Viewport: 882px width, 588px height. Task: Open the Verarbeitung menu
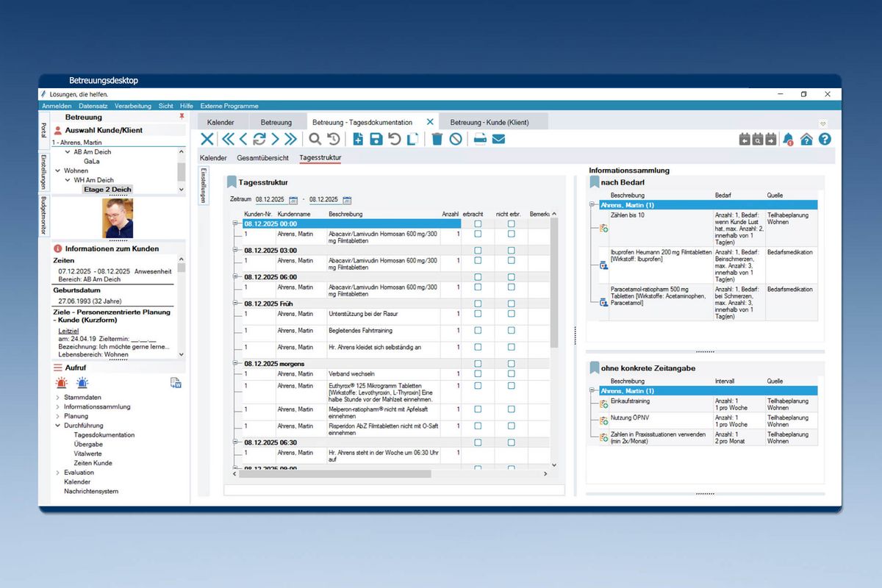pyautogui.click(x=133, y=106)
